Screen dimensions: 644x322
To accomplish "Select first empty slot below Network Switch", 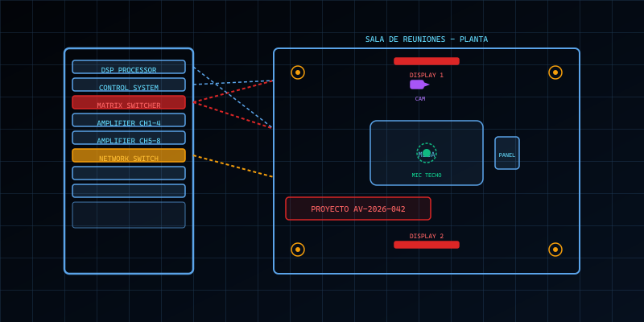I will [x=129, y=173].
